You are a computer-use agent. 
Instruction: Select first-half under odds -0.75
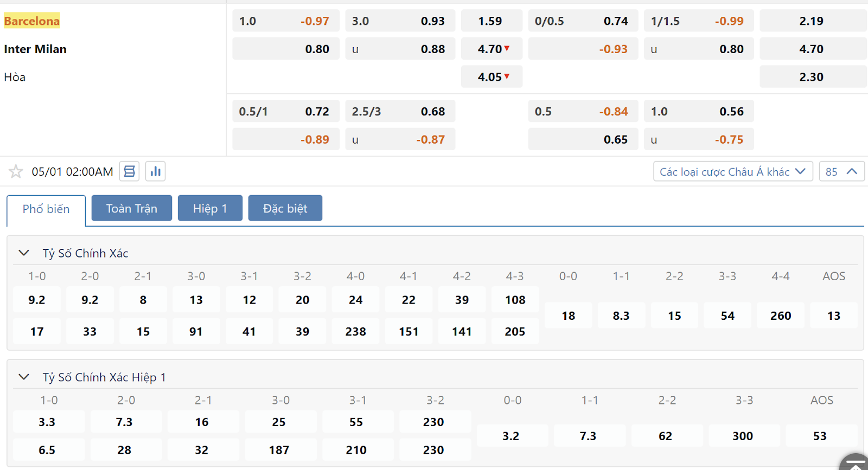pos(699,139)
